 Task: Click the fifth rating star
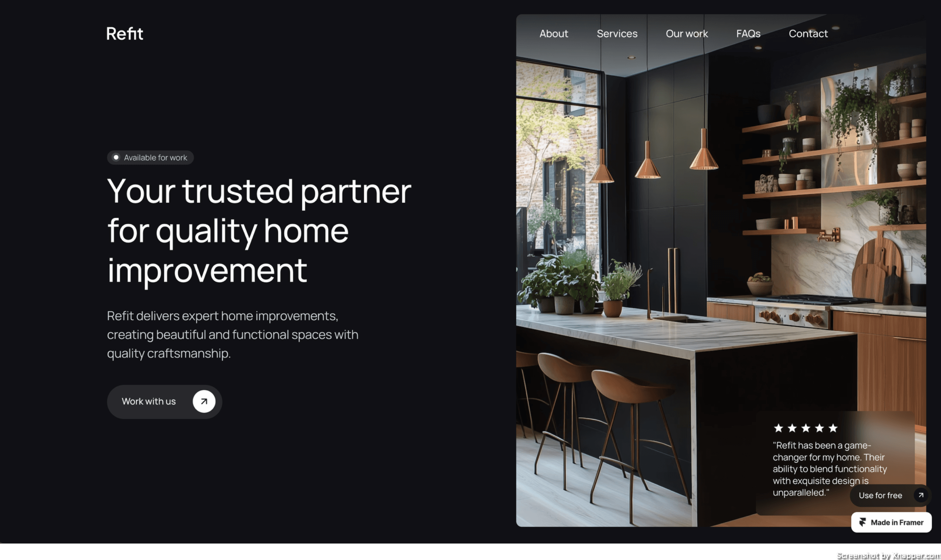coord(833,428)
